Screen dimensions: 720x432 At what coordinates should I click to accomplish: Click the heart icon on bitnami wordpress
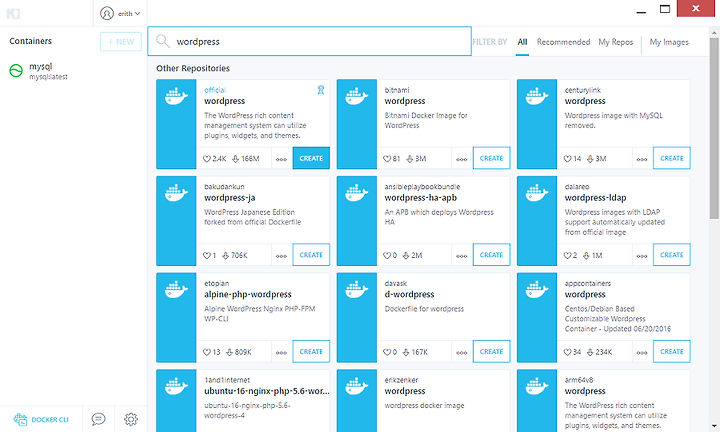[387, 159]
